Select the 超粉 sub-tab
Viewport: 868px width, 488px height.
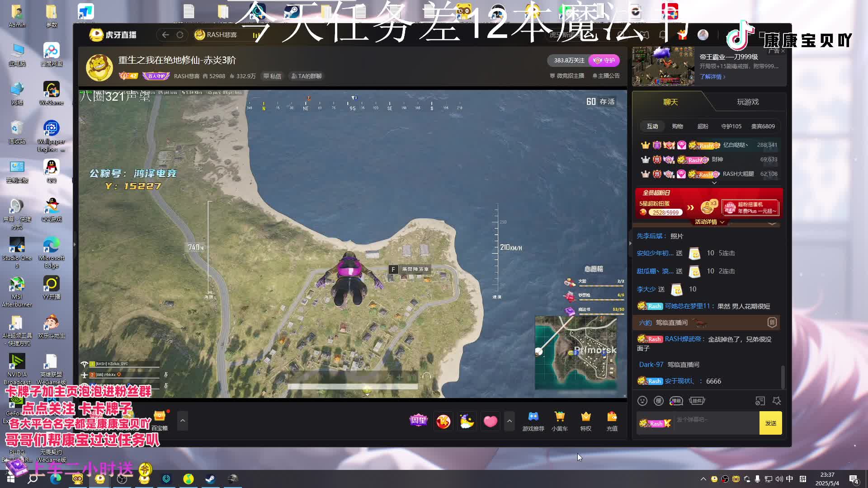pos(703,127)
